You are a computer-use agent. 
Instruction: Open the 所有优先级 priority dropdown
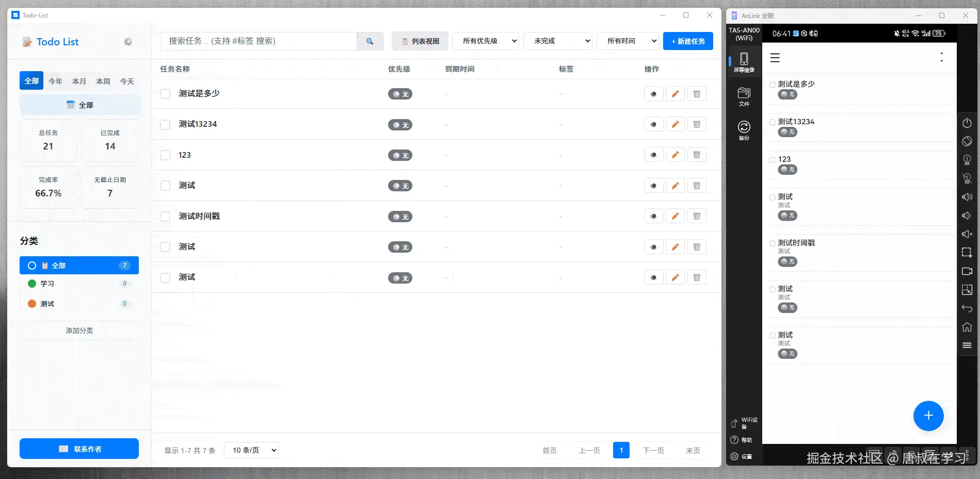point(485,41)
